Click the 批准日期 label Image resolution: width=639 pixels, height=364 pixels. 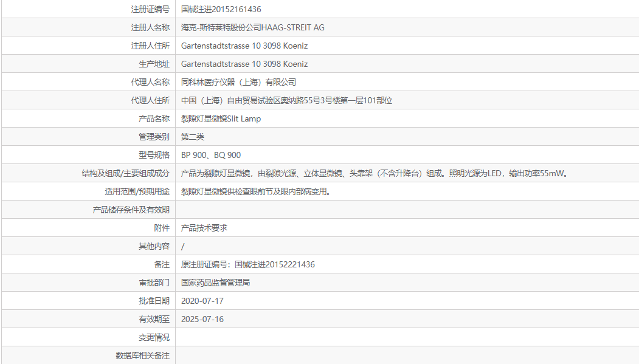[154, 301]
